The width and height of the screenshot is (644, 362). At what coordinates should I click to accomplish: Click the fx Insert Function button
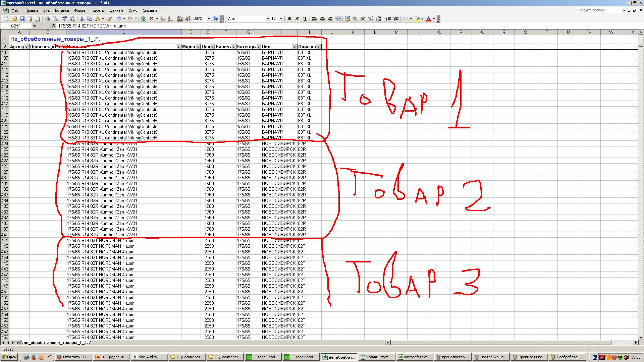(x=54, y=26)
